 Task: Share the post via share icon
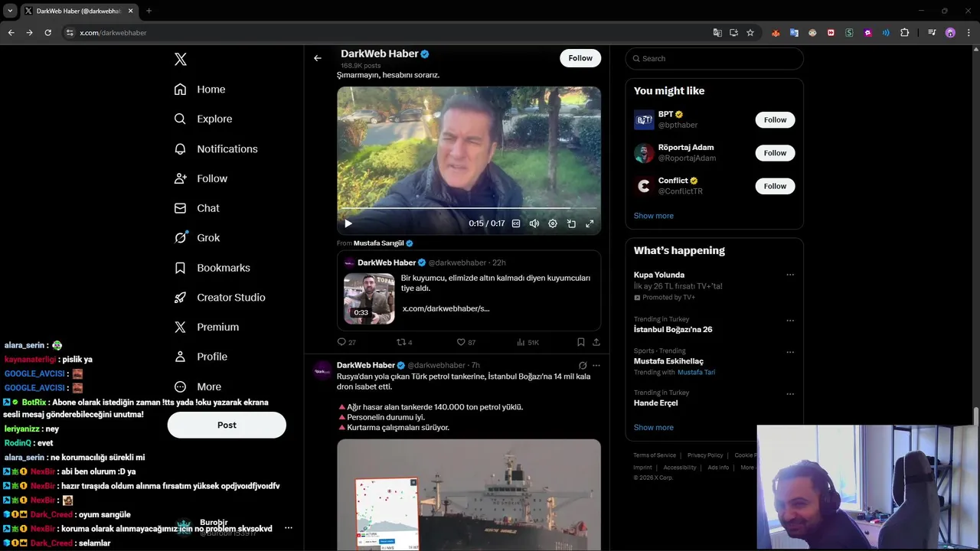[x=596, y=342]
